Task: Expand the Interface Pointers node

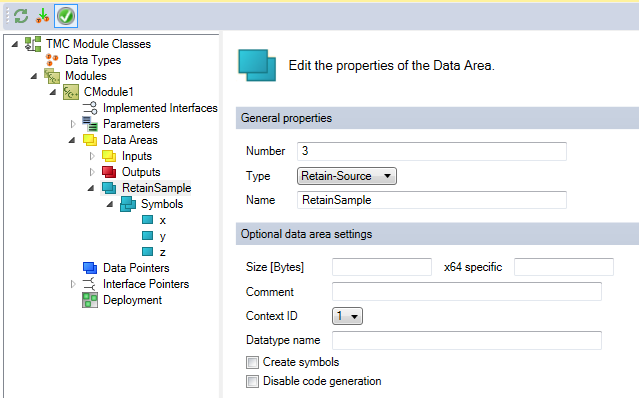Action: pyautogui.click(x=73, y=284)
